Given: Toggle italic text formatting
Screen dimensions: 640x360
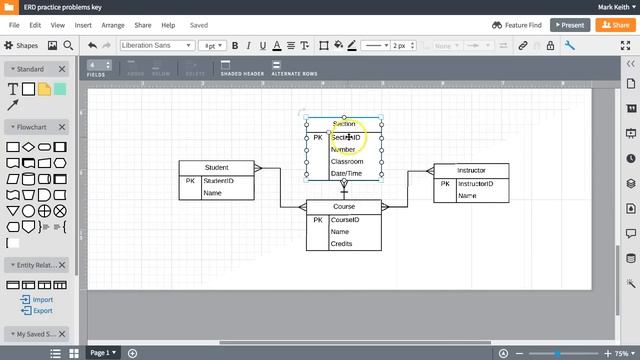Looking at the screenshot, I should point(249,46).
